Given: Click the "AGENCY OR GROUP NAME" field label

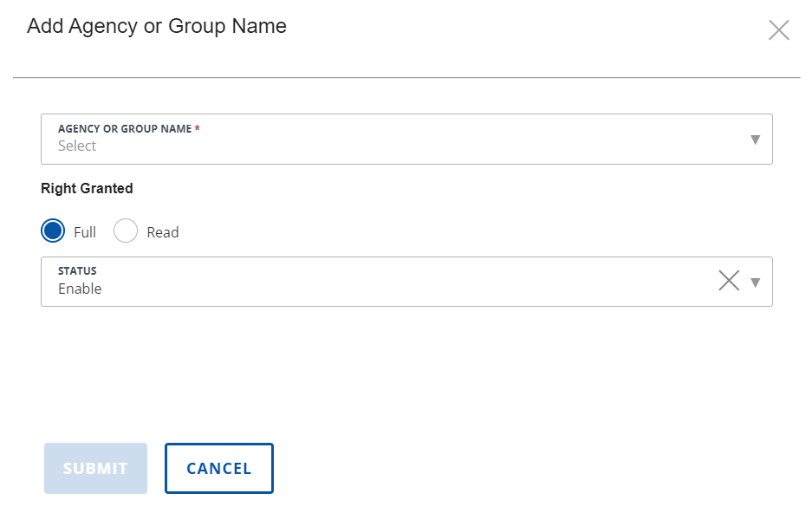Looking at the screenshot, I should pyautogui.click(x=125, y=129).
